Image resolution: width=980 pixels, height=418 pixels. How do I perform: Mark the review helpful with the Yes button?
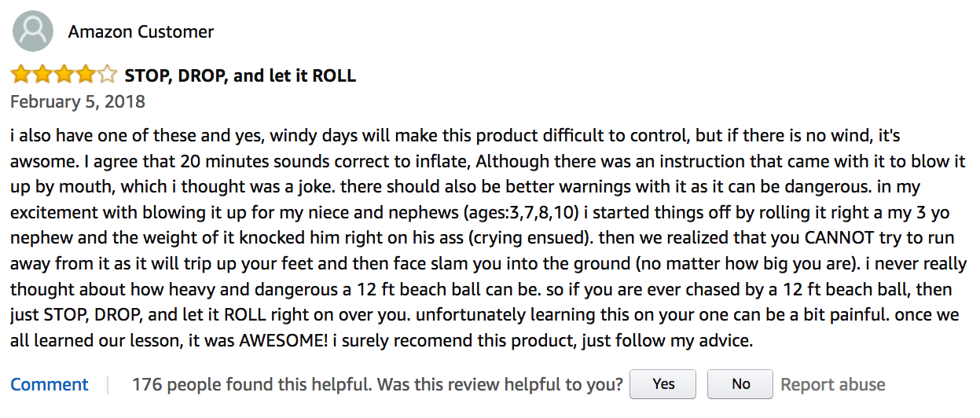point(663,384)
